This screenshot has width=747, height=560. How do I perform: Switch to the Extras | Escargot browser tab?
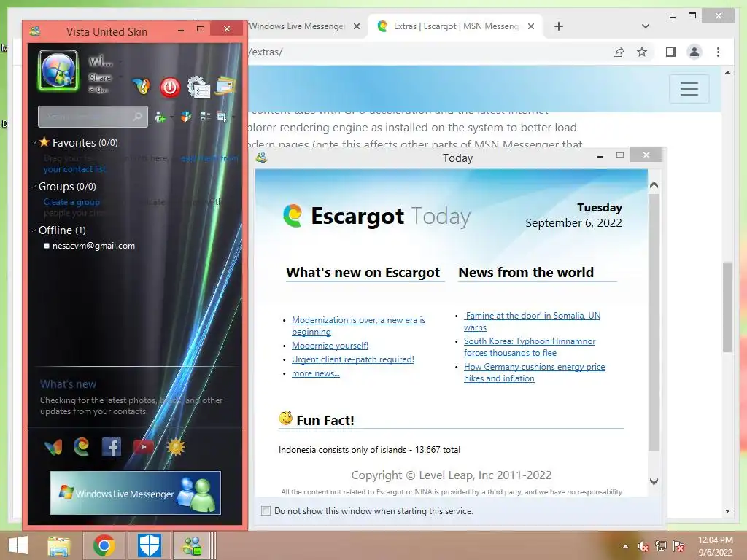tap(455, 26)
